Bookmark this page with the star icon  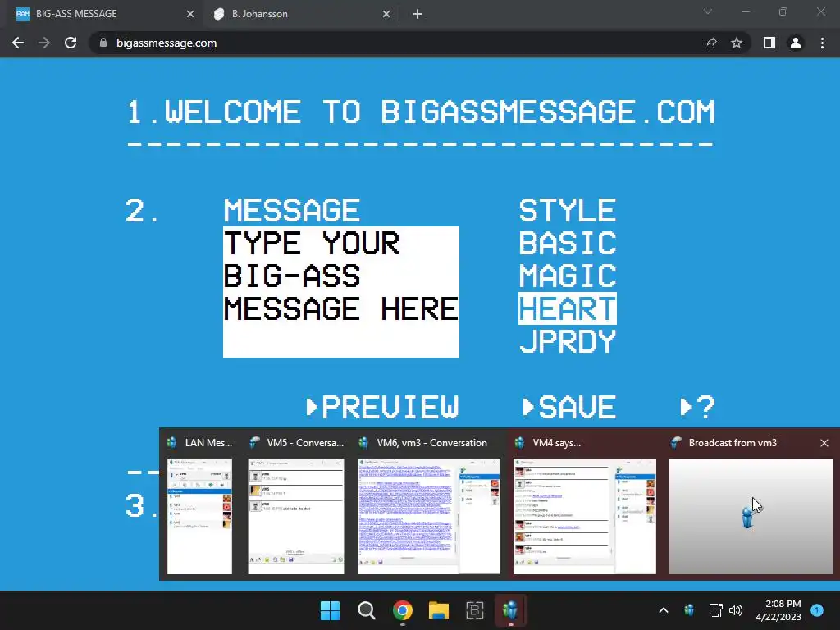pos(737,43)
